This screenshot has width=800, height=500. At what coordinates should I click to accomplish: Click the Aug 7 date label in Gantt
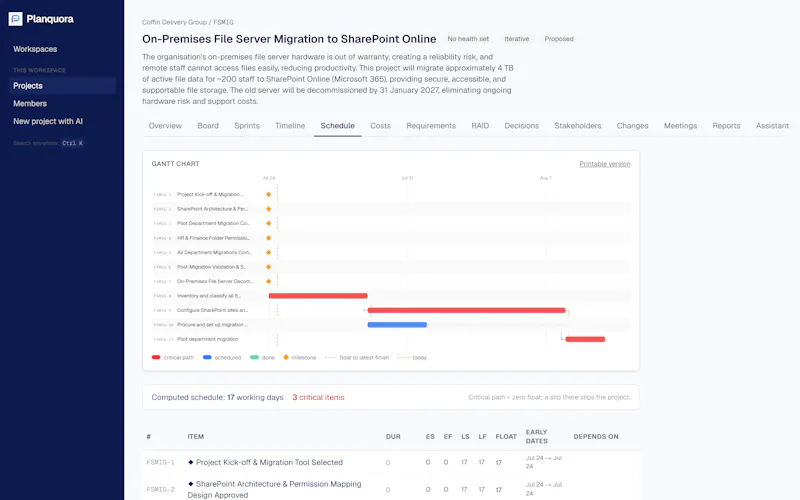[545, 178]
